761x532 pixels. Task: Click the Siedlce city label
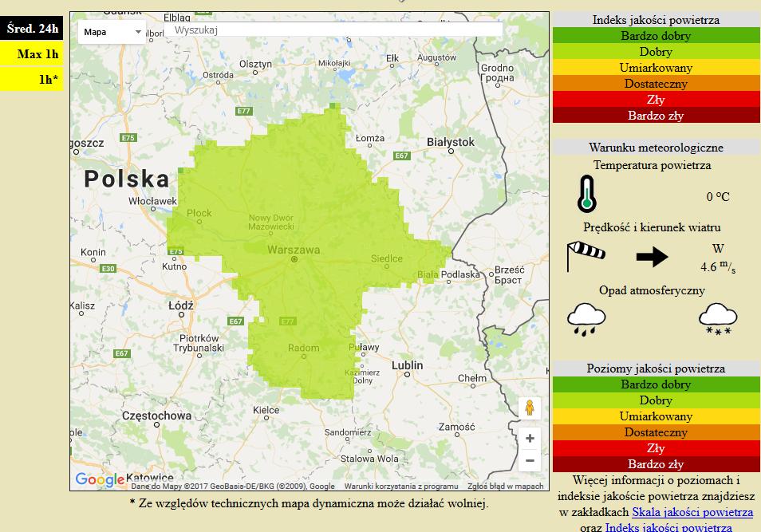click(386, 258)
